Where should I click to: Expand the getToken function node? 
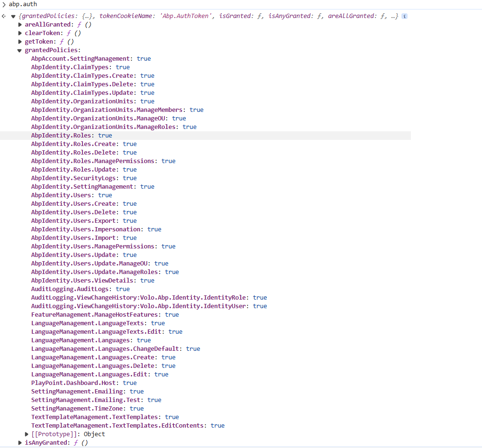[20, 42]
